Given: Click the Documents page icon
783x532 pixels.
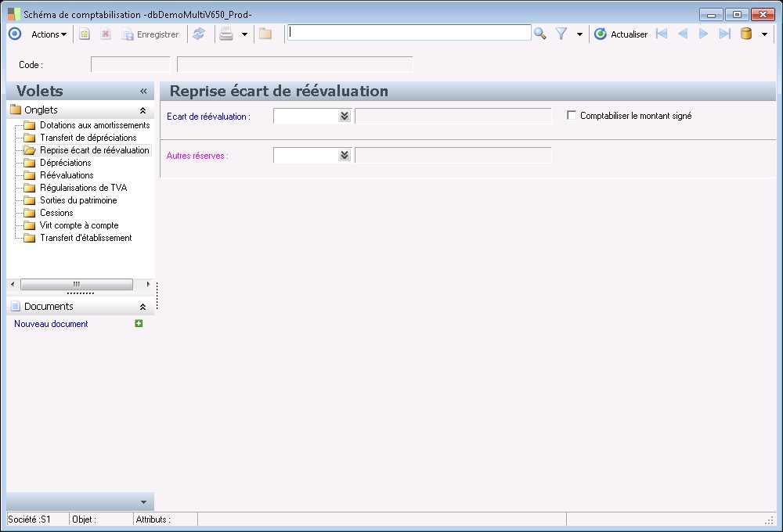Looking at the screenshot, I should pyautogui.click(x=16, y=307).
